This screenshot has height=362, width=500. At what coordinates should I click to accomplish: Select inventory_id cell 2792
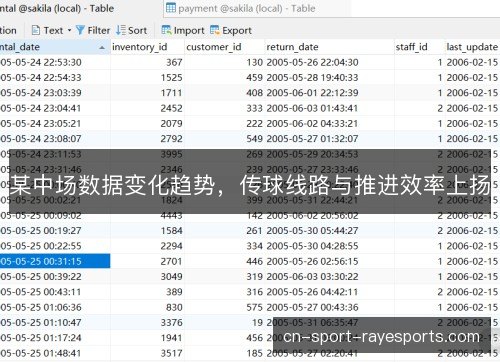[x=147, y=139]
